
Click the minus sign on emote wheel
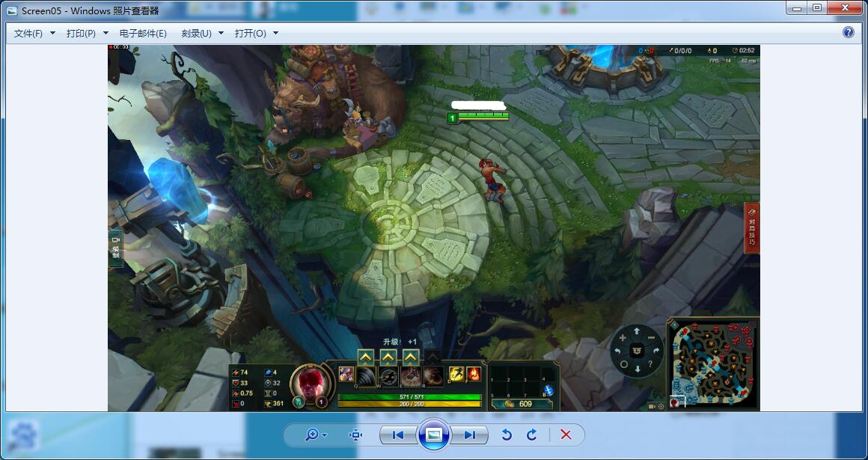(x=651, y=337)
